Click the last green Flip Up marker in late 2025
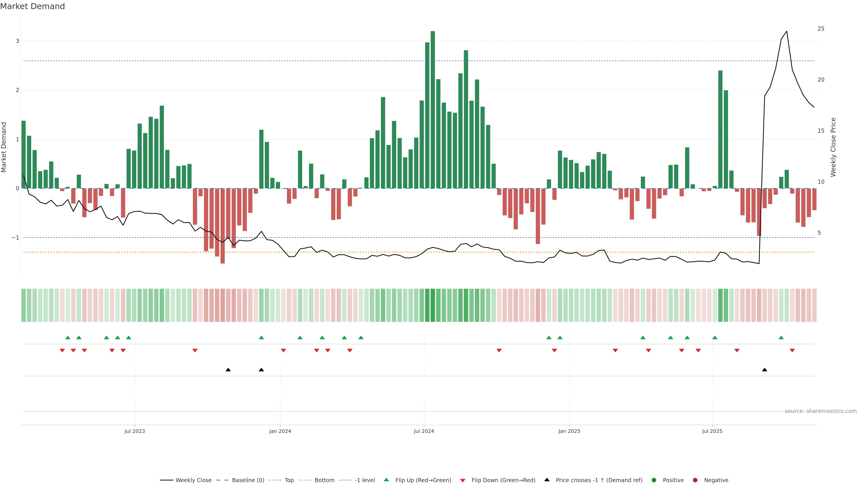 pos(781,338)
